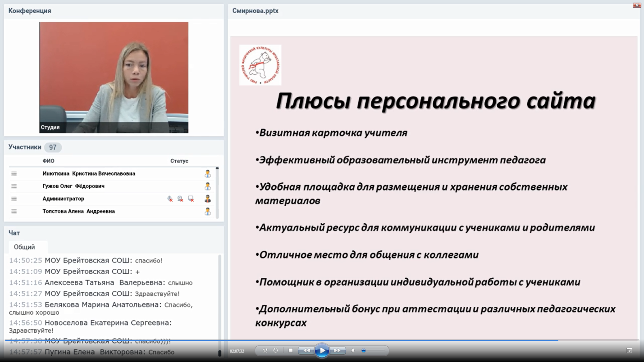The image size is (644, 362).
Task: Rewind the recording
Action: coord(306,350)
